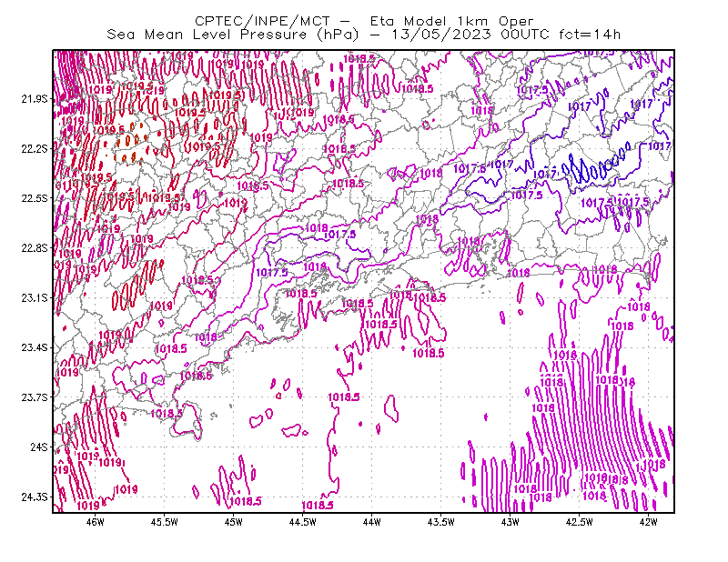The width and height of the screenshot is (728, 562).
Task: Click the 22.2S latitude axis label
Action: tap(35, 148)
